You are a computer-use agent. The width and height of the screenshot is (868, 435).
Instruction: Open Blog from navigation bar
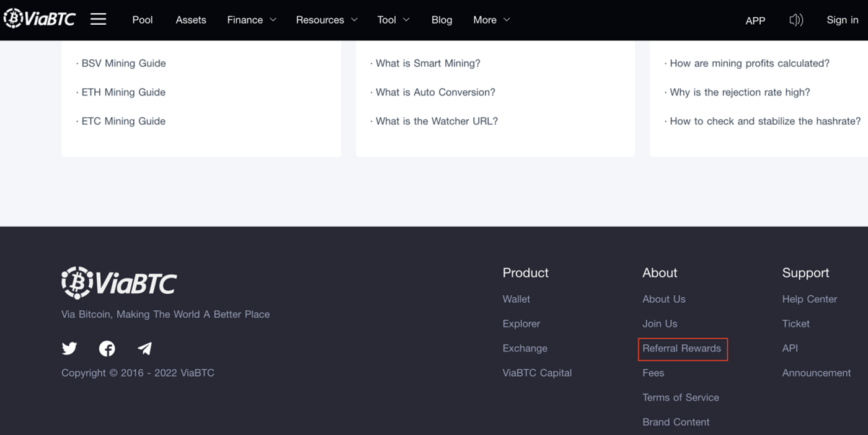coord(441,20)
